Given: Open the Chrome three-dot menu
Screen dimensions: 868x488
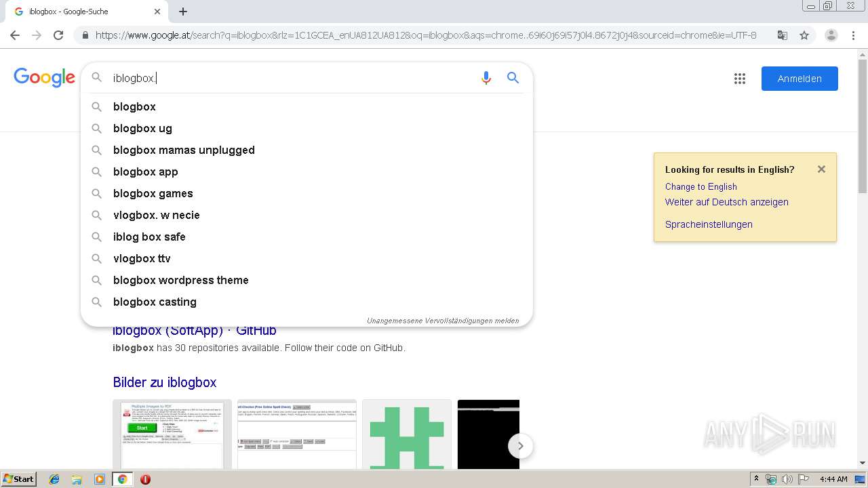Looking at the screenshot, I should pos(853,35).
